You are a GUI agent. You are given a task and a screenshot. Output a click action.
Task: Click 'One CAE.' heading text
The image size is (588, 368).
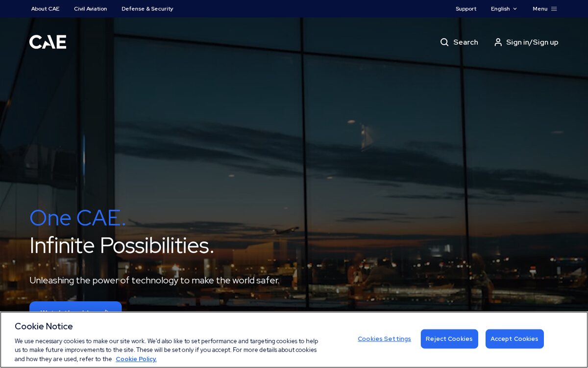(x=77, y=218)
